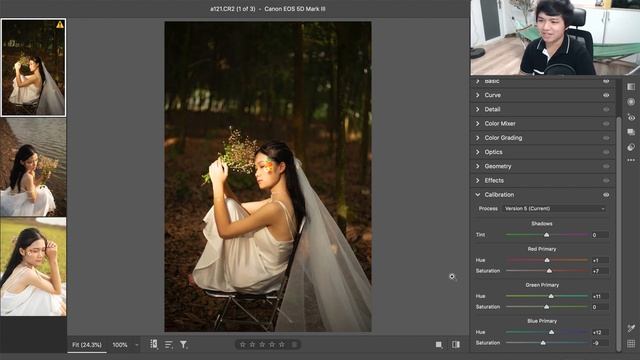Screen dimensions: 640x360
Task: Open the filmstrip sort options icon
Action: click(169, 344)
